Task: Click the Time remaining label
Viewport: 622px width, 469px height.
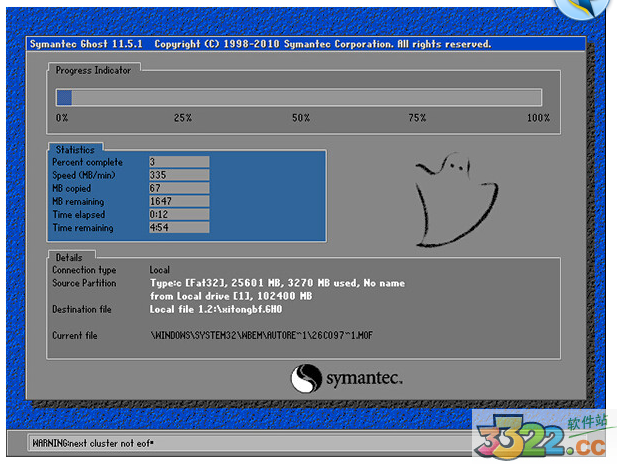Action: coord(83,227)
